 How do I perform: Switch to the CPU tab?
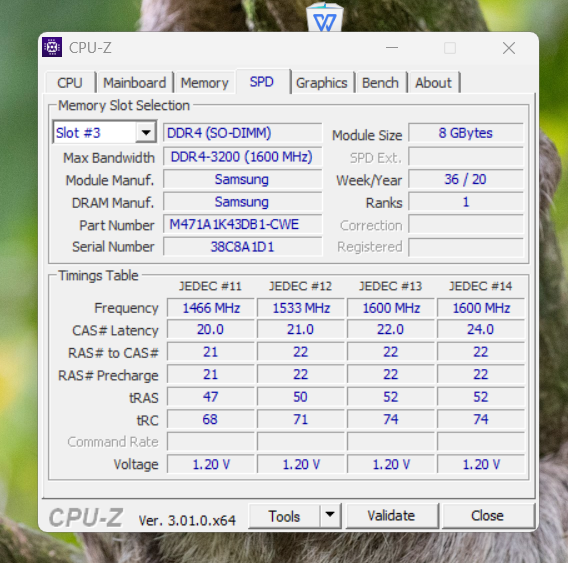click(70, 83)
